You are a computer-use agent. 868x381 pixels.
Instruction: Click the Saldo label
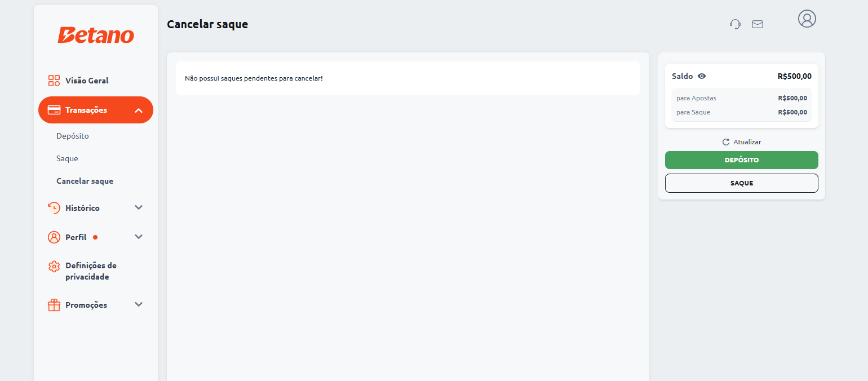(683, 76)
